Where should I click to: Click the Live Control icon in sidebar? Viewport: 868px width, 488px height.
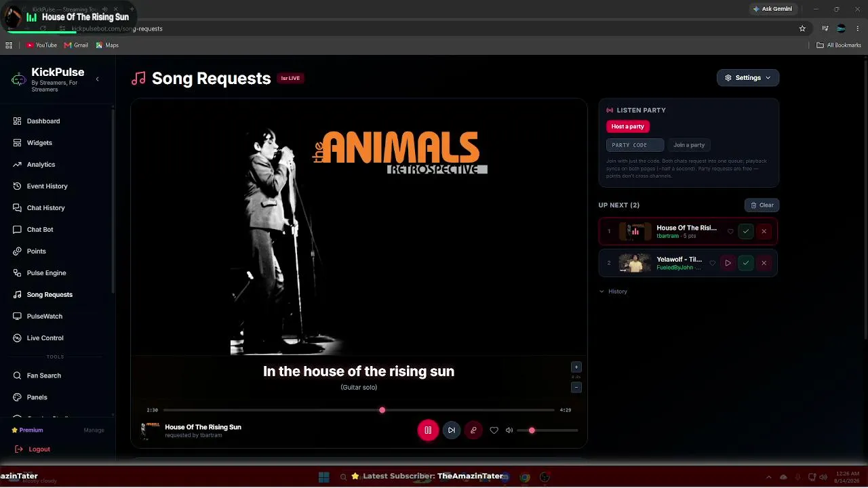coord(18,338)
